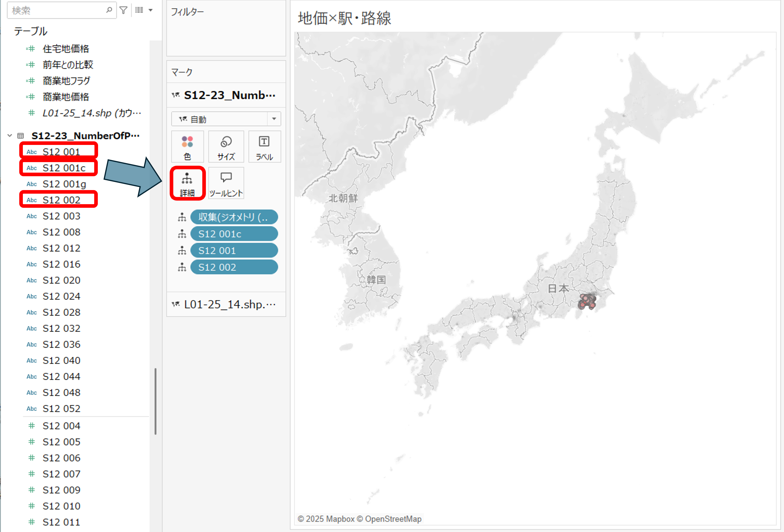Click the detail icon beside 収集(ジオメトリ) pill
This screenshot has width=784, height=532.
182,217
